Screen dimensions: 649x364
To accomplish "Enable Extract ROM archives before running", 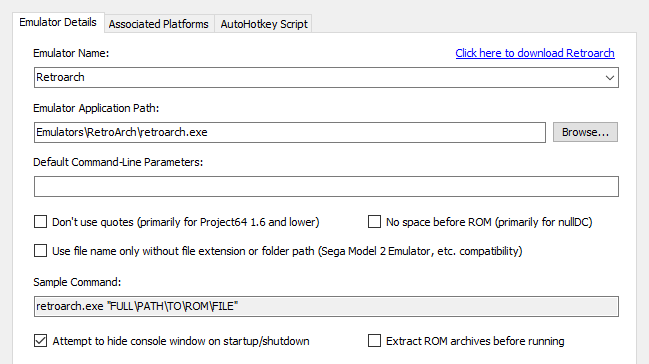I will (x=374, y=341).
